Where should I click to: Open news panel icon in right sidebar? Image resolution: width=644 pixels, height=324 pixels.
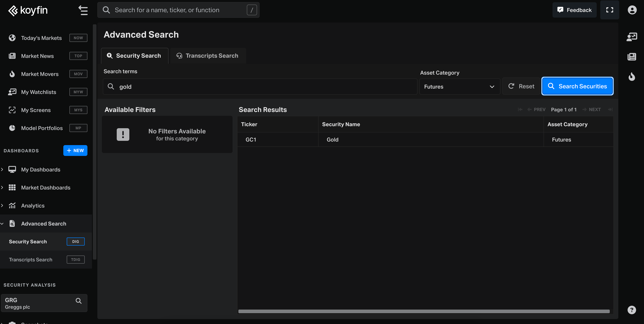[632, 57]
